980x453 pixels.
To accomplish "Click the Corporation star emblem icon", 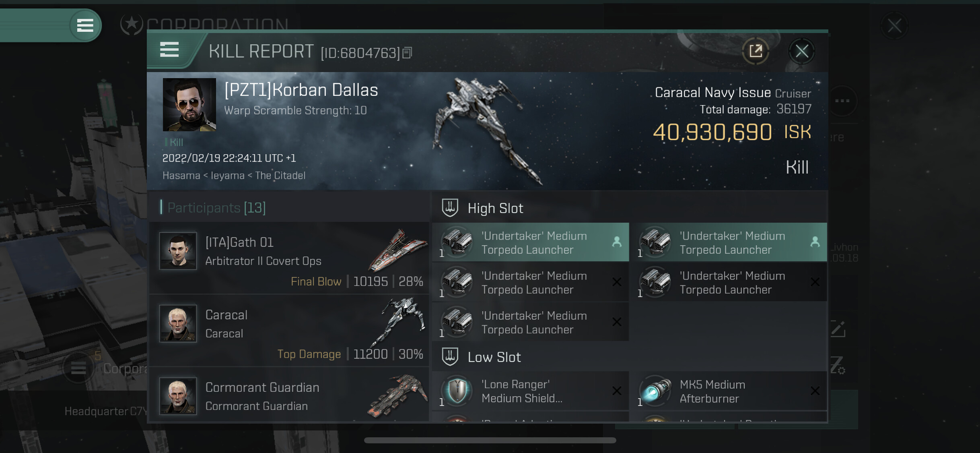I will click(132, 24).
